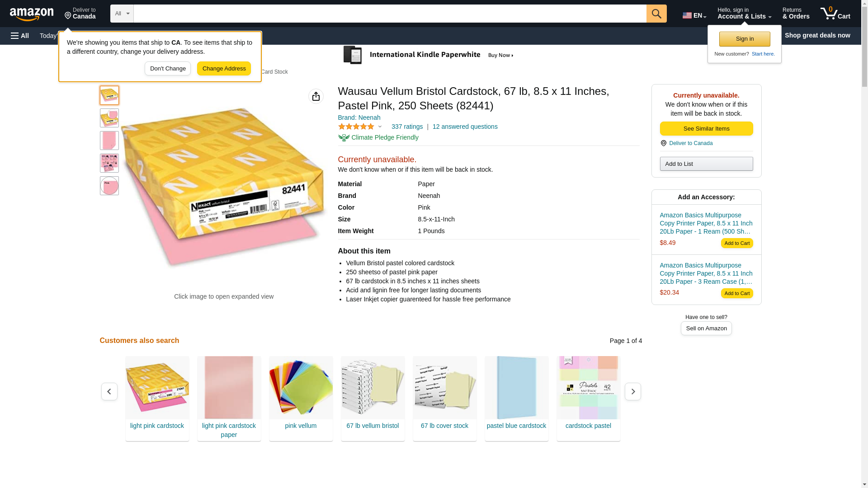
Task: Select the pink circle color thumbnail
Action: pos(109,186)
